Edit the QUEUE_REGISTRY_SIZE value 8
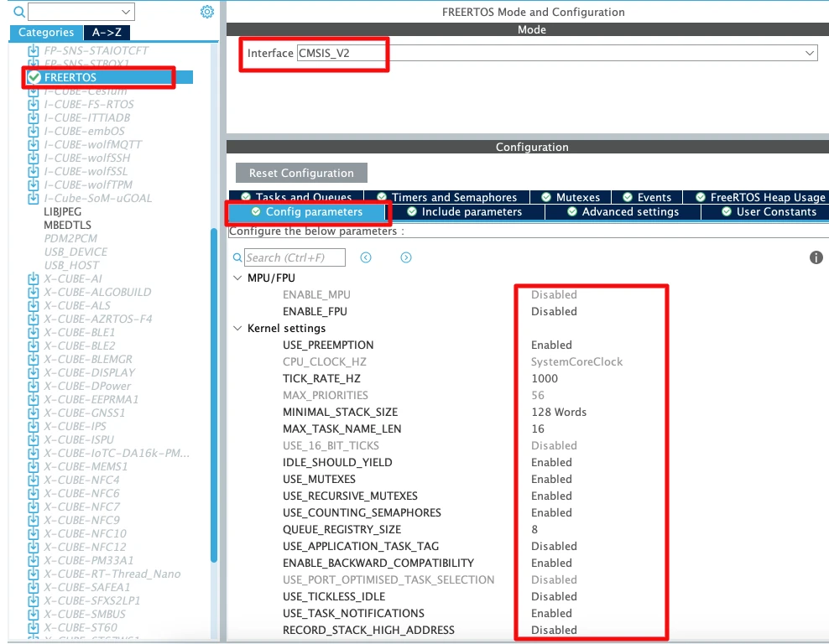This screenshot has height=644, width=829. coord(534,529)
